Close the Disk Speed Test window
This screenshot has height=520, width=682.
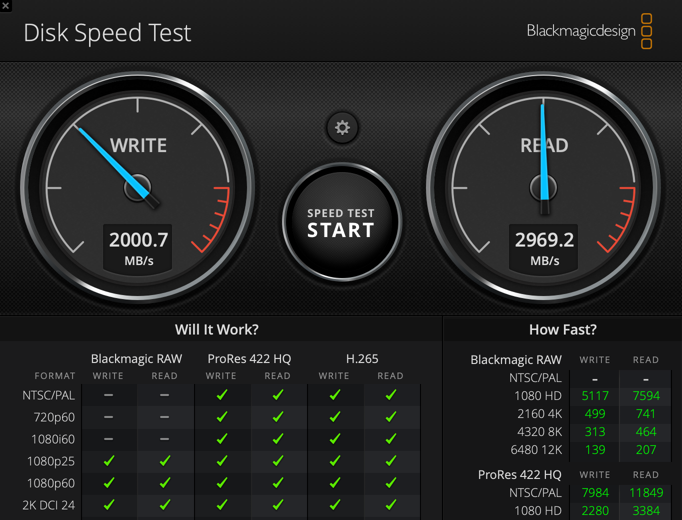pyautogui.click(x=7, y=6)
